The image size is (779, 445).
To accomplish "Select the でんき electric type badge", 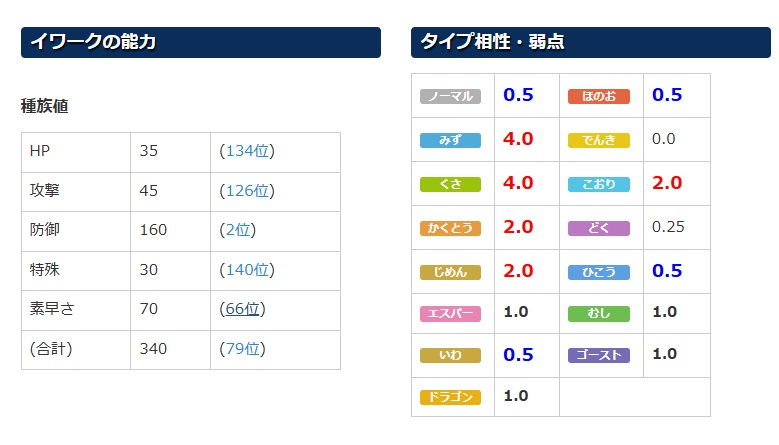I will [x=599, y=141].
